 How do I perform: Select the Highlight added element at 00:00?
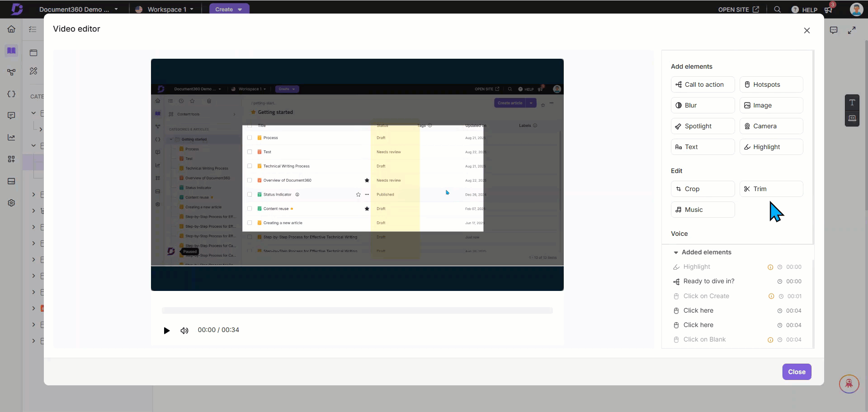(737, 267)
